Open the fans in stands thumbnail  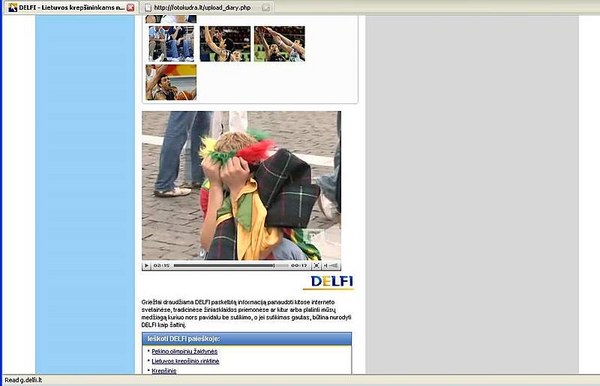pos(171,44)
